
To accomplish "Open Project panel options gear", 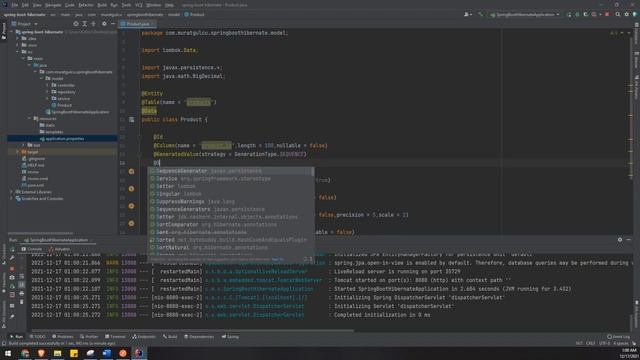I will click(104, 24).
